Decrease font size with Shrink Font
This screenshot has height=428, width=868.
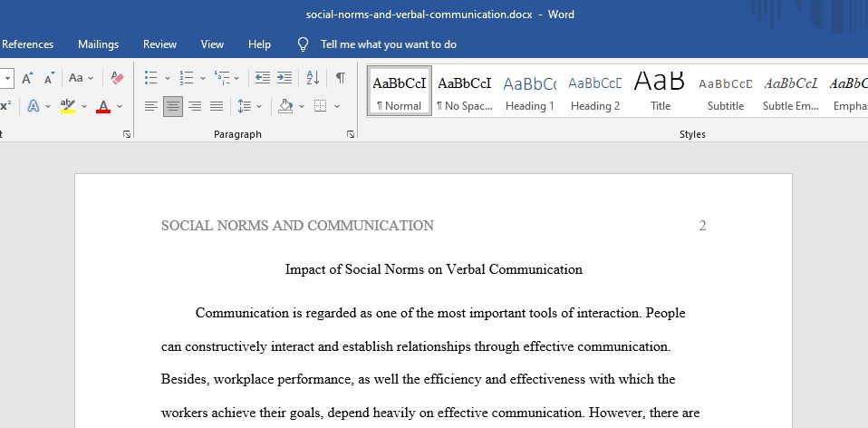(x=49, y=78)
